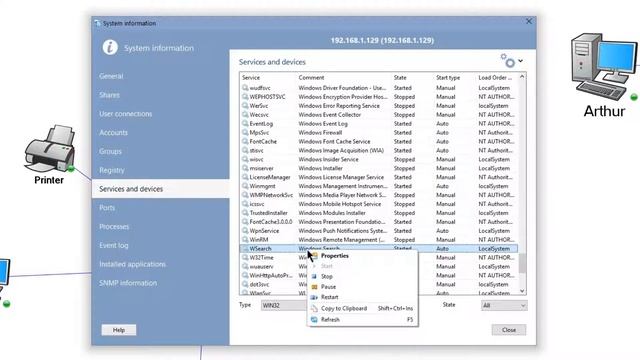
Task: Click the Refresh icon in context menu
Action: click(314, 320)
